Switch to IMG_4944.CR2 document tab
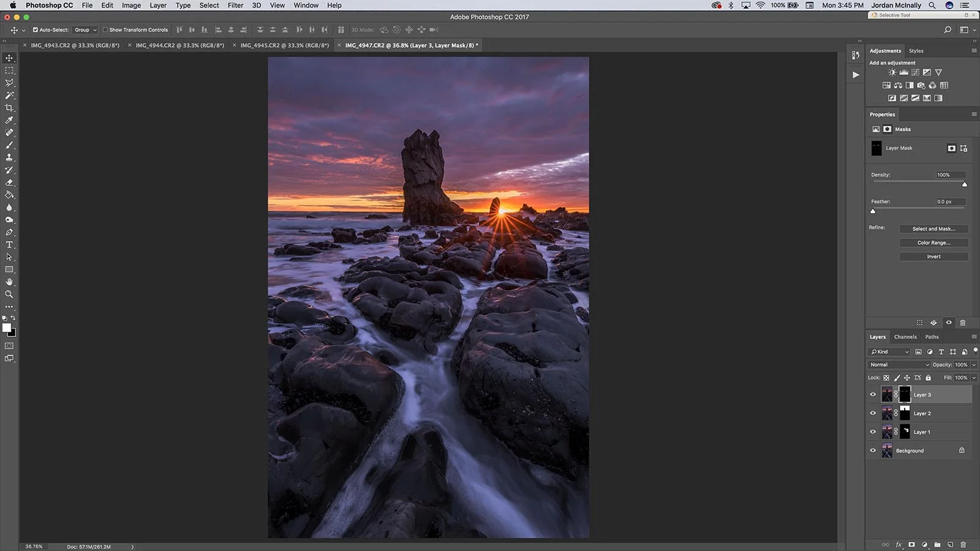 (179, 45)
